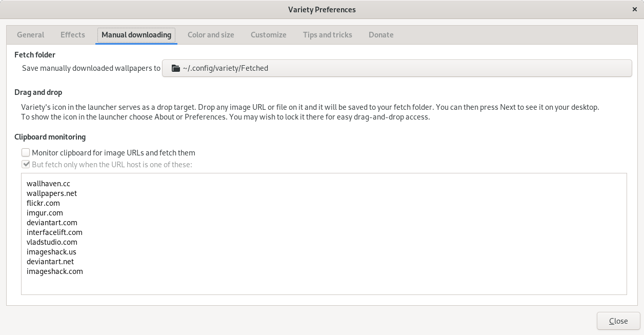Image resolution: width=644 pixels, height=335 pixels.
Task: Click the folder icon in fetch folder chooser
Action: (x=176, y=68)
